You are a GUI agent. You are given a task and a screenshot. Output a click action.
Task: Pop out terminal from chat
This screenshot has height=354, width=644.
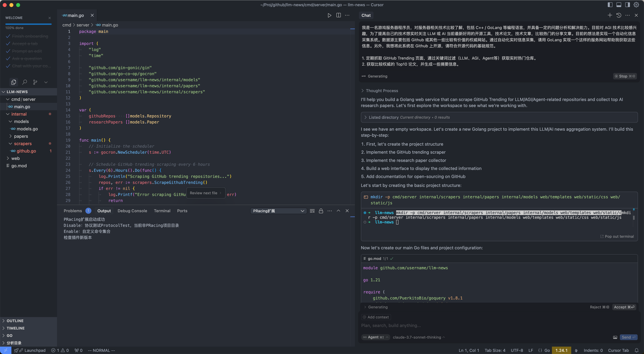click(x=617, y=236)
